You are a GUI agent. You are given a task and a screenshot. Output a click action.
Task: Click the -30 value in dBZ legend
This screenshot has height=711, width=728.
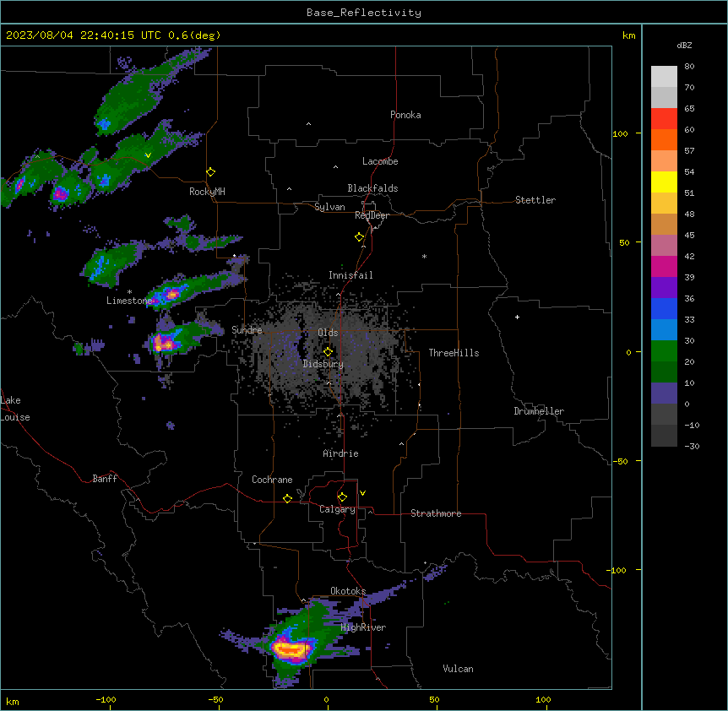pyautogui.click(x=692, y=447)
